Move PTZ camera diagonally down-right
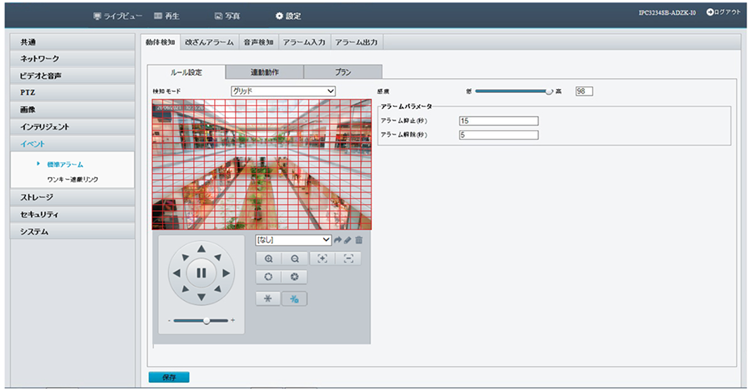The height and width of the screenshot is (391, 751). 218,289
